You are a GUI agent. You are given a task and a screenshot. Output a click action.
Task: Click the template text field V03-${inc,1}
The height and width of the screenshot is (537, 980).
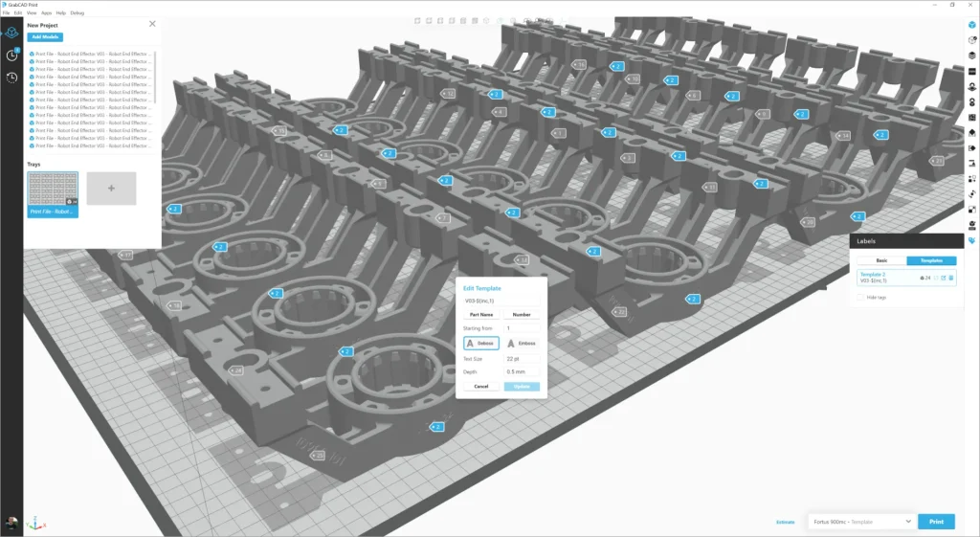click(x=501, y=301)
